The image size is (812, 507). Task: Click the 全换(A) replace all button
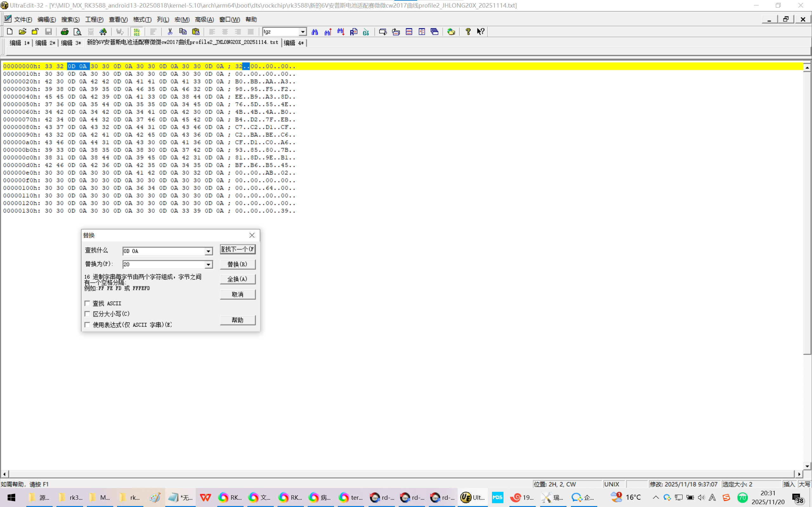pos(238,279)
